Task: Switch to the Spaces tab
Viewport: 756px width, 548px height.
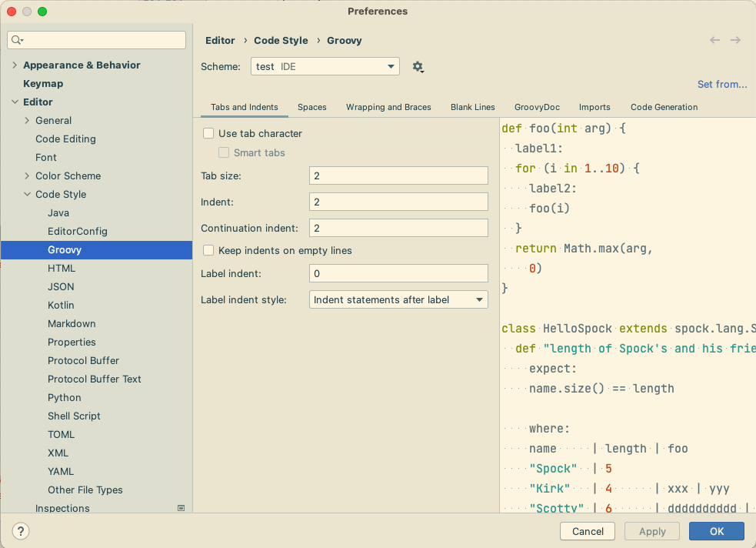Action: click(x=312, y=107)
